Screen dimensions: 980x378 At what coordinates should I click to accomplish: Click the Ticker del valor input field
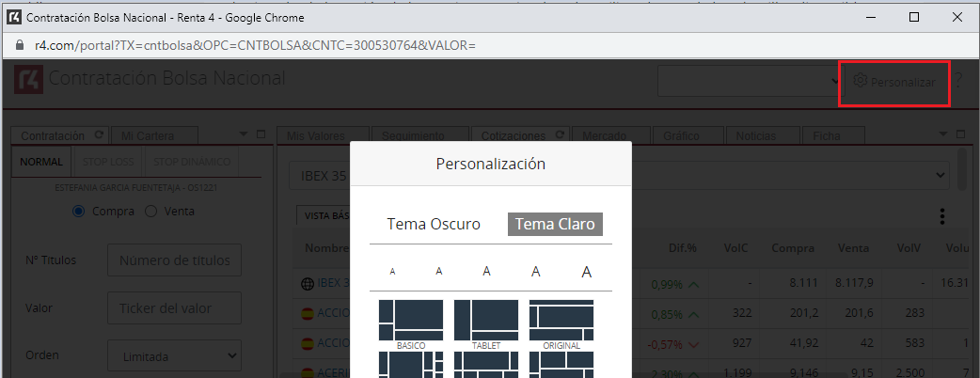coord(174,308)
